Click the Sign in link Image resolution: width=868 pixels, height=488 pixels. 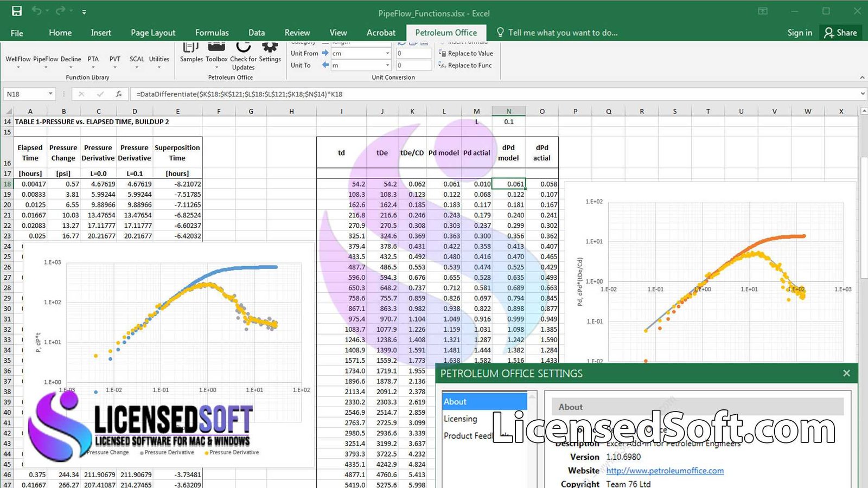(x=800, y=33)
